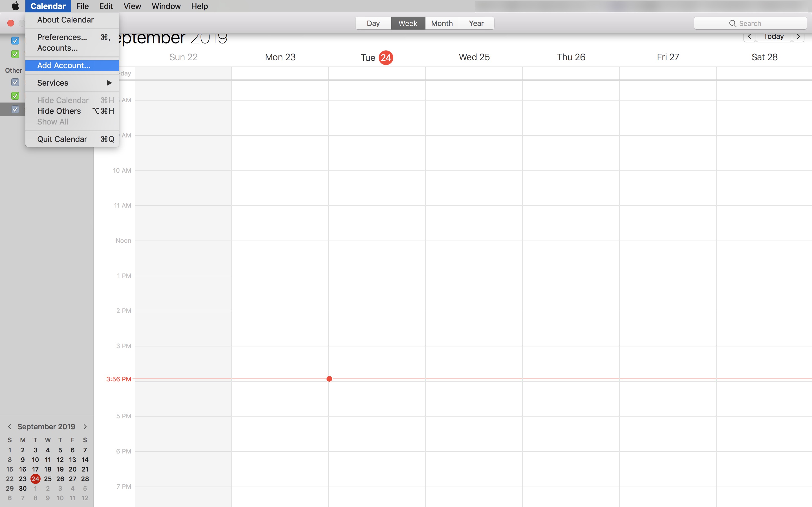Open the View menu
This screenshot has width=812, height=507.
click(x=132, y=6)
